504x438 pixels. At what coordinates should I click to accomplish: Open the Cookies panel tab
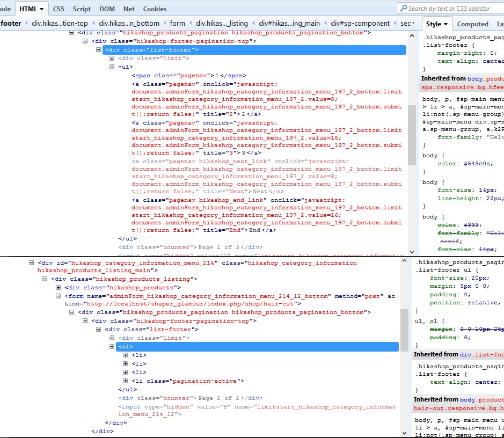(155, 9)
